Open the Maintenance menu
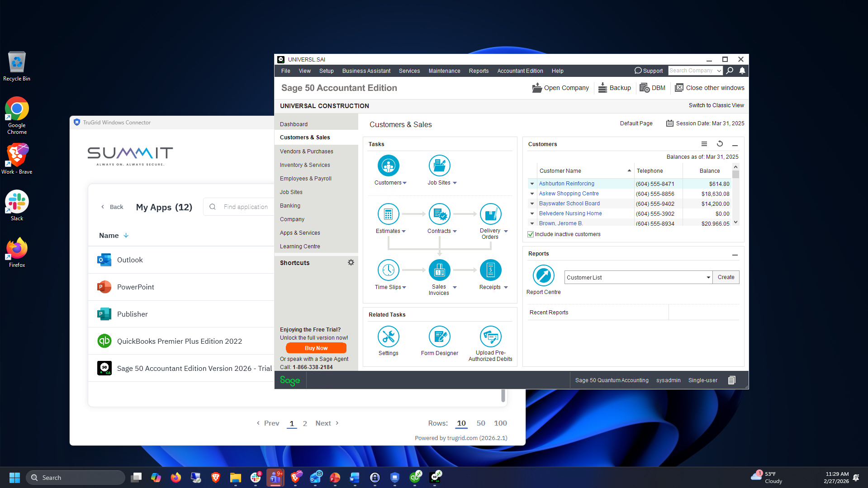 tap(444, 71)
